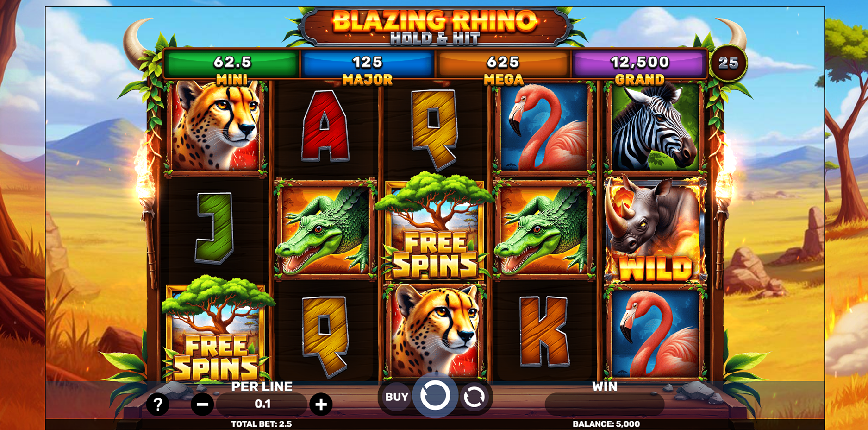Click the Blazing Rhino Hold & Hit logo
The image size is (868, 430).
click(435, 26)
